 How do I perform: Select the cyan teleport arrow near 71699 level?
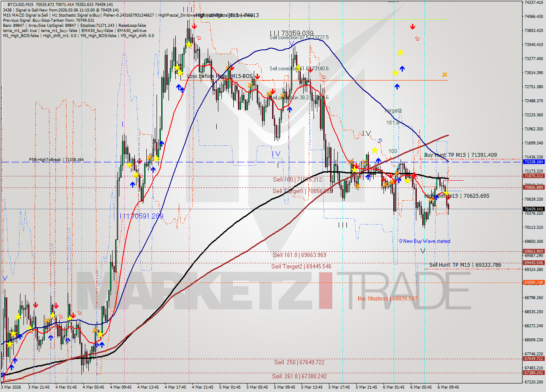[x=380, y=141]
